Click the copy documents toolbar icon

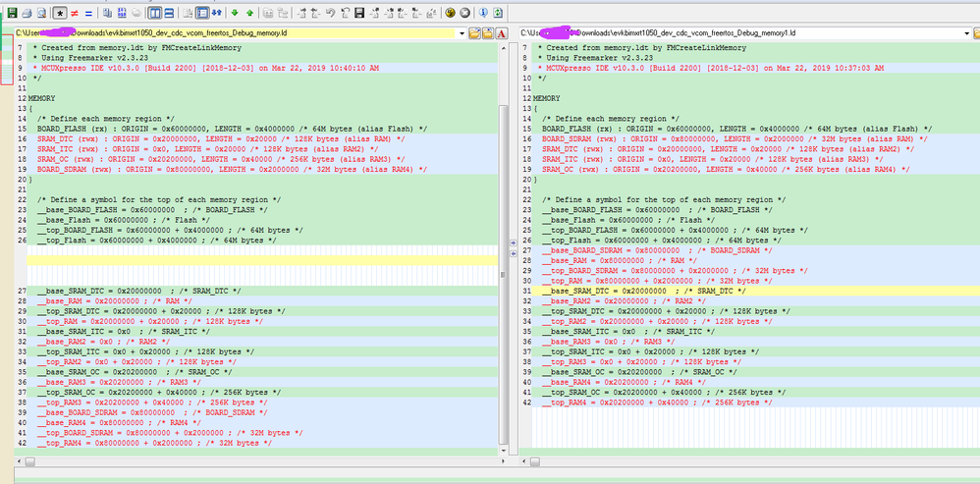point(107,13)
